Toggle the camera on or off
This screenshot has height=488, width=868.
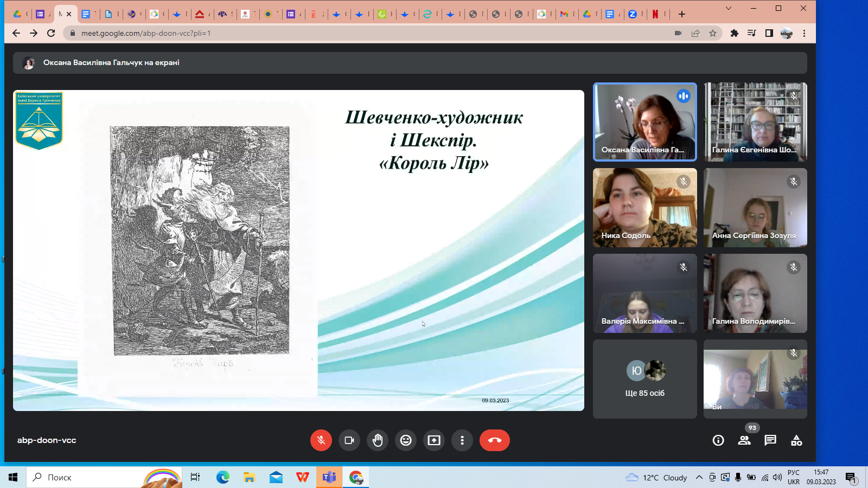[x=349, y=440]
